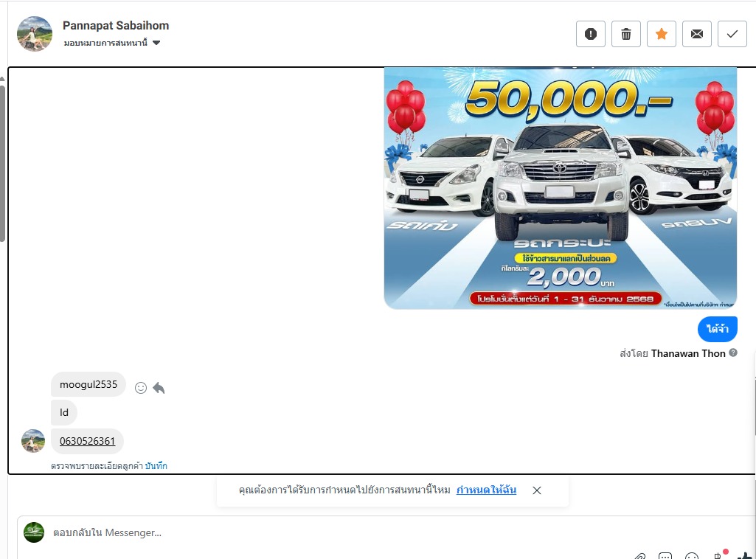Click 'บันทึก' to save customer details
The width and height of the screenshot is (756, 559).
click(x=156, y=466)
